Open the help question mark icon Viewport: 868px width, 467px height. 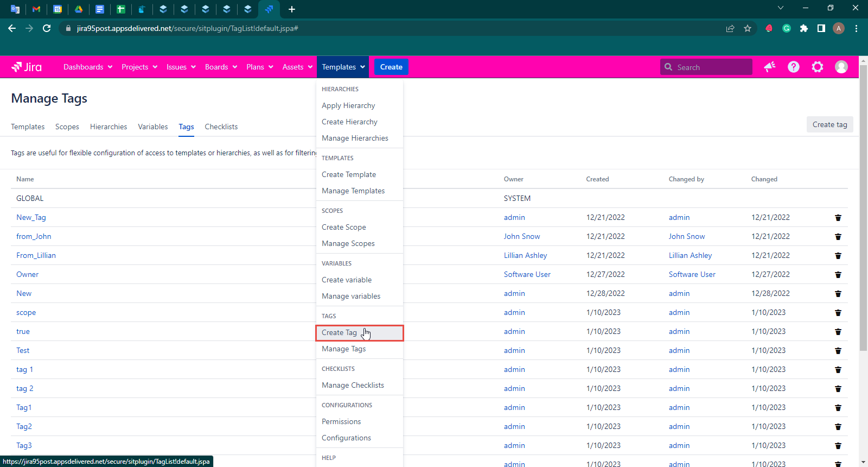click(x=793, y=67)
